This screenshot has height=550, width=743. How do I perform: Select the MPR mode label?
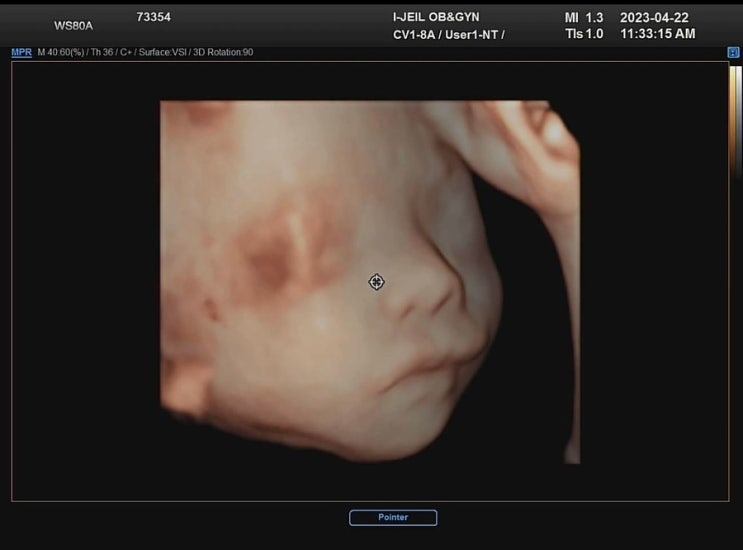[21, 52]
